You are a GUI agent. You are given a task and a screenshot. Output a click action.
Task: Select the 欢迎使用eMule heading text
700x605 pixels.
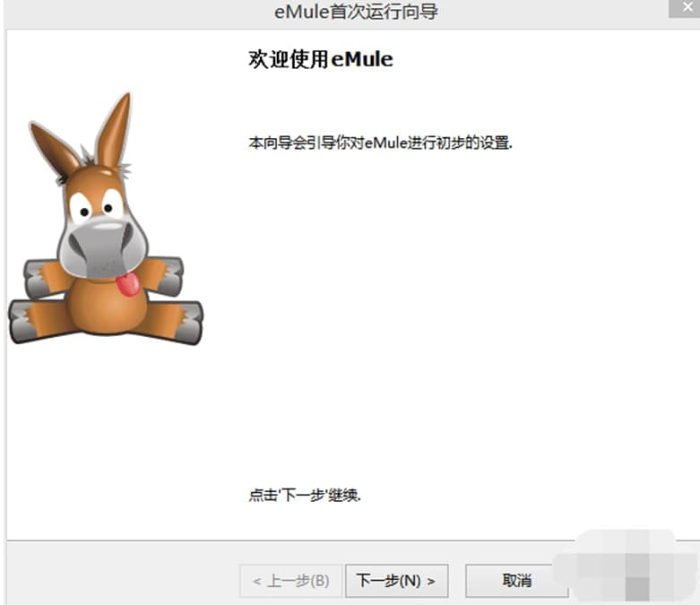(321, 59)
